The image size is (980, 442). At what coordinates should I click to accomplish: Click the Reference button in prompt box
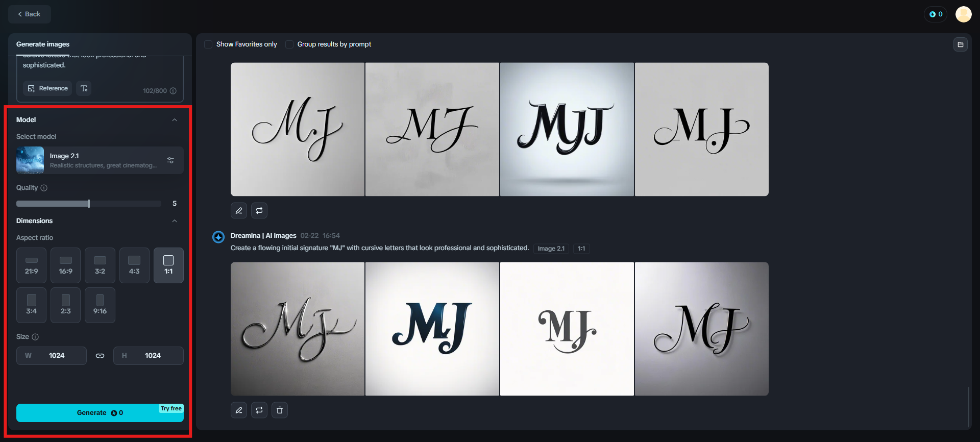[47, 88]
